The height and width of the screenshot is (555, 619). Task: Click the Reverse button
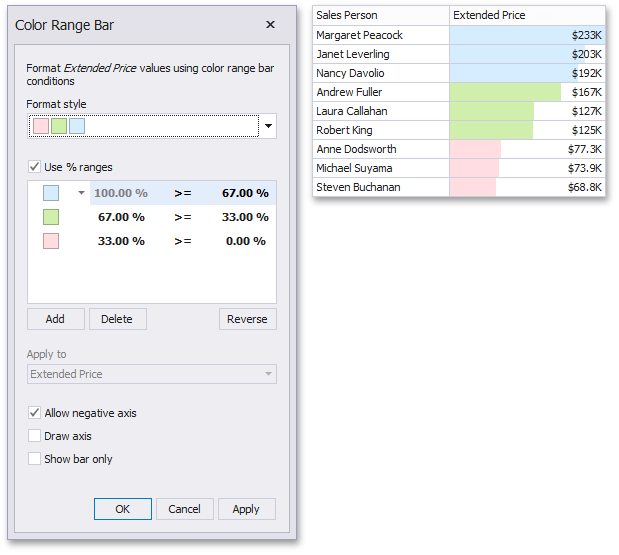click(x=247, y=319)
